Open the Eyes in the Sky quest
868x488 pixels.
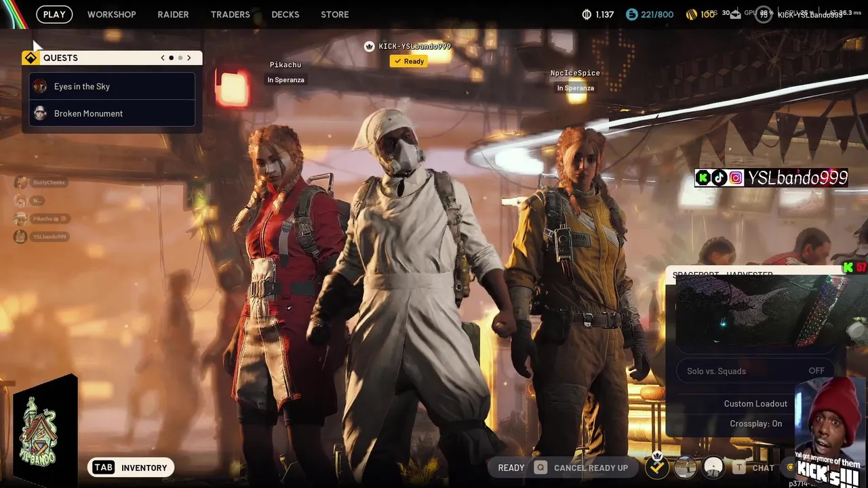pyautogui.click(x=112, y=86)
